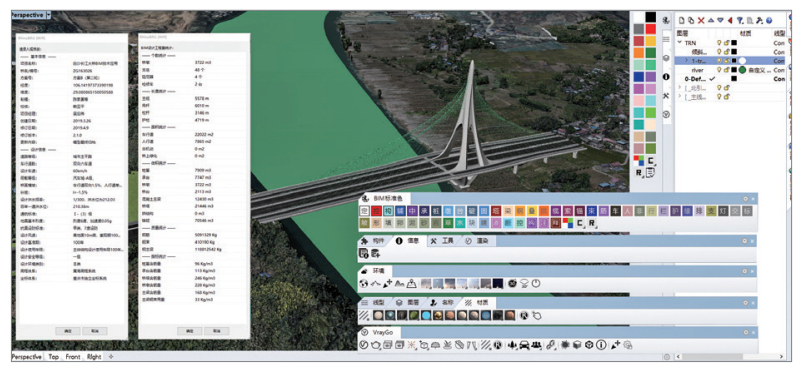Expand the 1-tr... sublayer arrow
The image size is (803, 374).
click(x=686, y=60)
